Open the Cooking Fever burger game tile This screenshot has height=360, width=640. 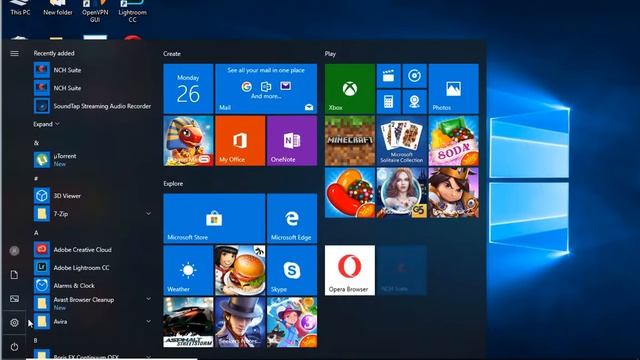[240, 270]
